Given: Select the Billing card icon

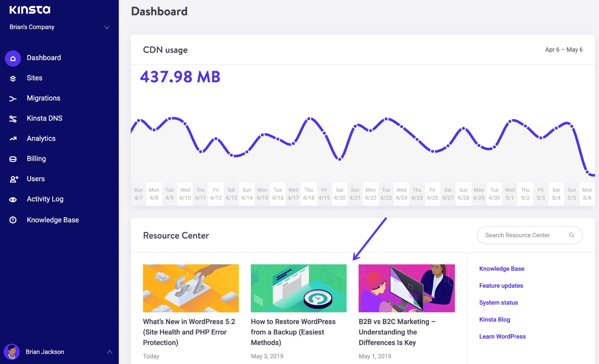Looking at the screenshot, I should point(13,159).
